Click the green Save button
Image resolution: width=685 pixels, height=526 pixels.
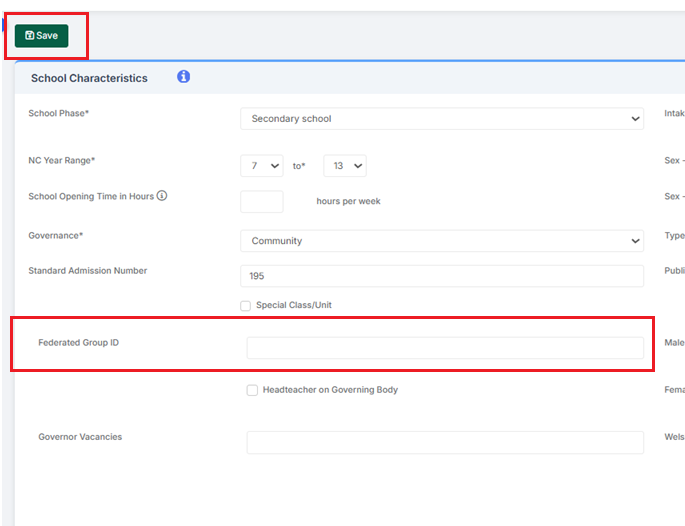pos(41,36)
